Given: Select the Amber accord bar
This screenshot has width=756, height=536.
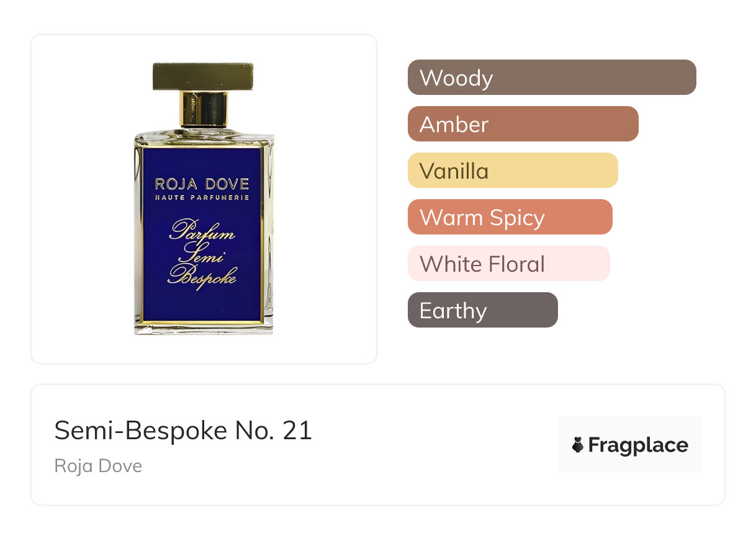Looking at the screenshot, I should 523,124.
